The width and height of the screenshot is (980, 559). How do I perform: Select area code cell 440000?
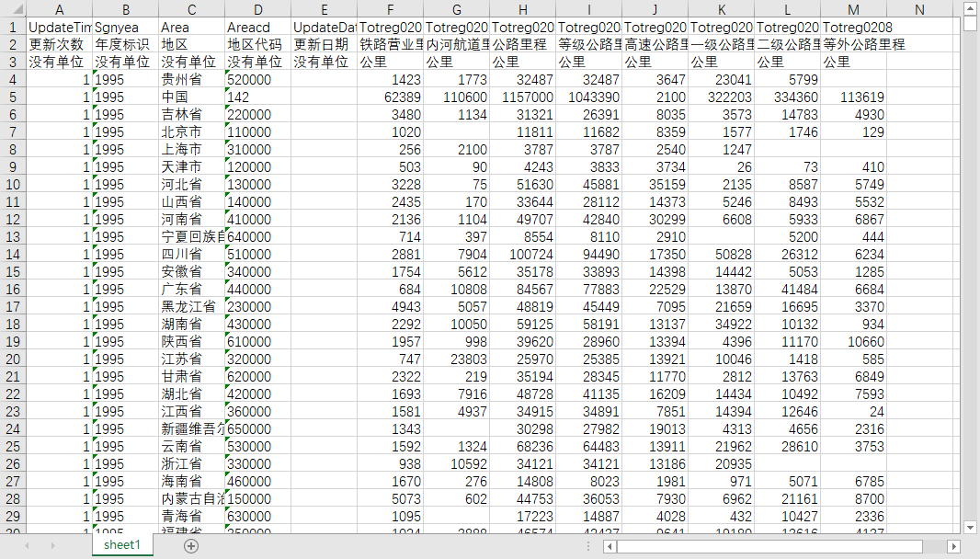coord(258,289)
